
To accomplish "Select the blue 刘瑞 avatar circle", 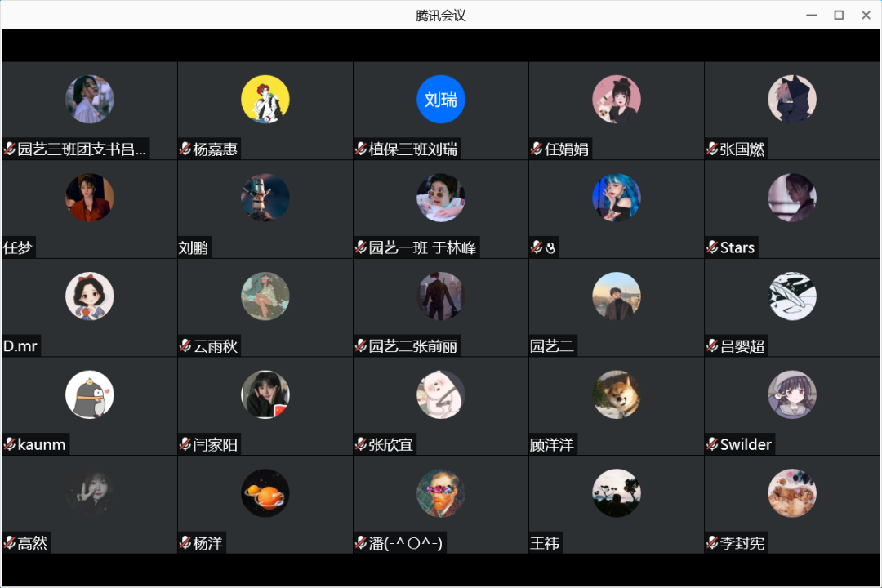I will (440, 99).
